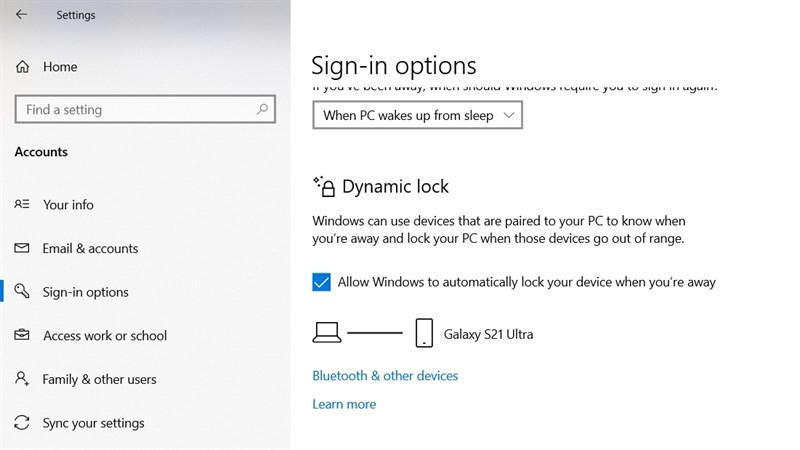Click the Sync your settings icon

(22, 423)
